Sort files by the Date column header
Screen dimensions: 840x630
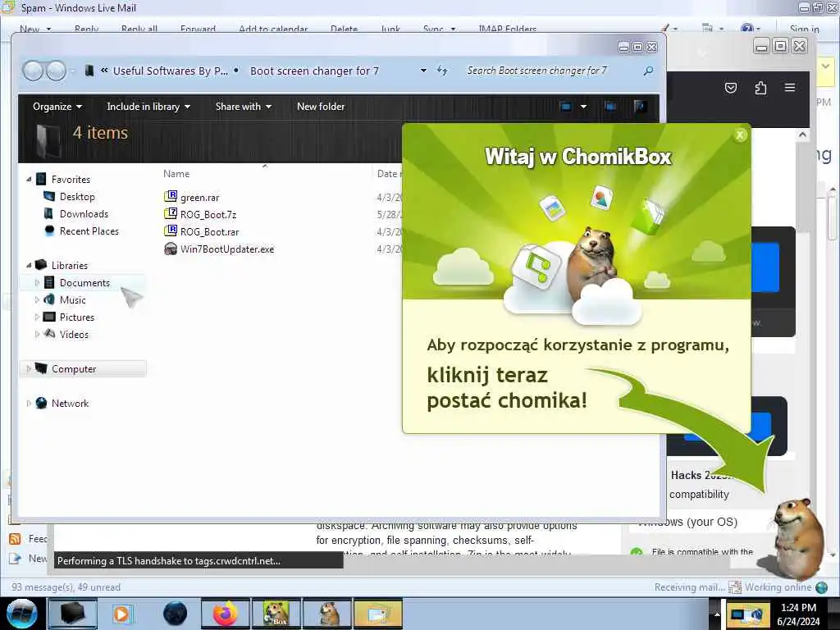point(388,174)
